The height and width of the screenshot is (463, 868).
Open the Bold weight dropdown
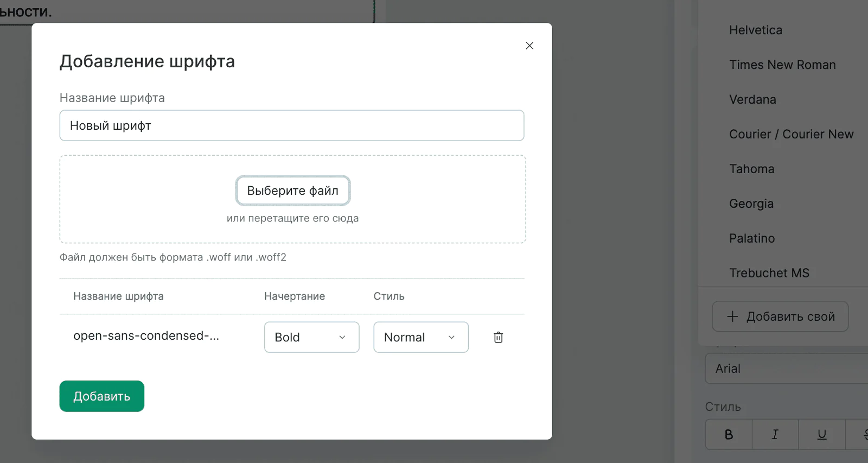click(311, 337)
